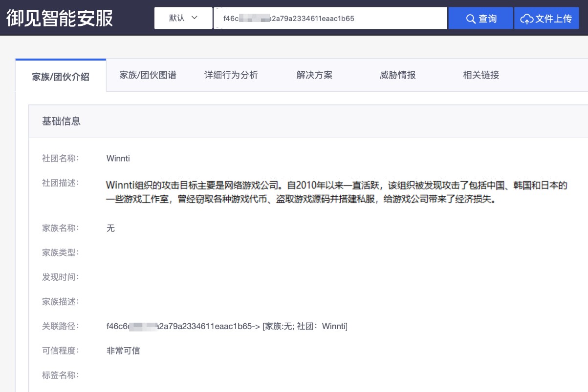Open the 默认 dropdown menu
Viewport: 588px width, 392px height.
(x=183, y=18)
